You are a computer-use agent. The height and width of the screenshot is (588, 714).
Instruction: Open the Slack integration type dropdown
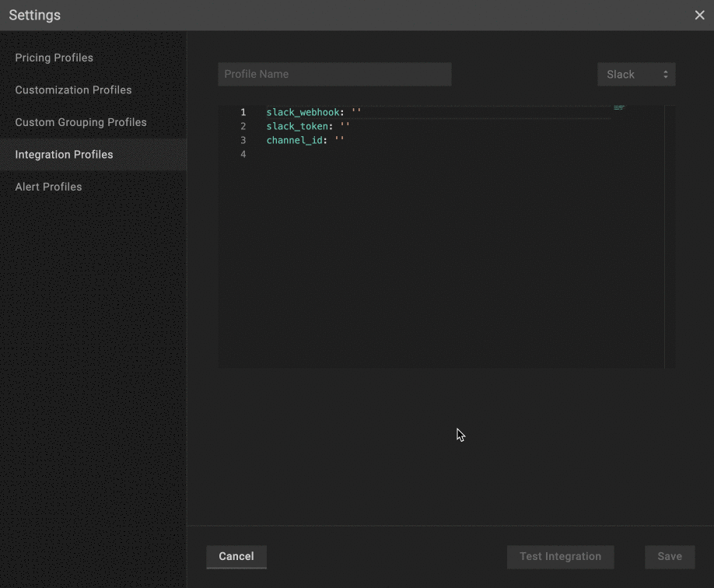[636, 75]
